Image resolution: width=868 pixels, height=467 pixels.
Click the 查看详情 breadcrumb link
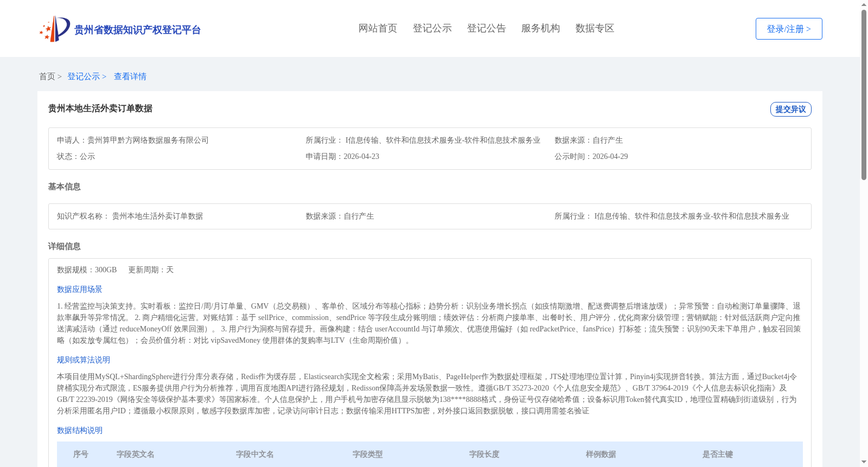click(130, 76)
